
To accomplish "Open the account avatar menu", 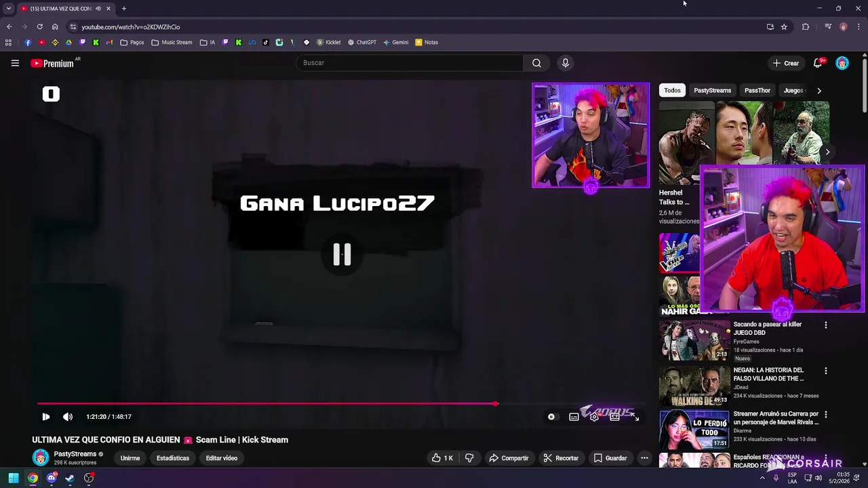I will click(842, 63).
